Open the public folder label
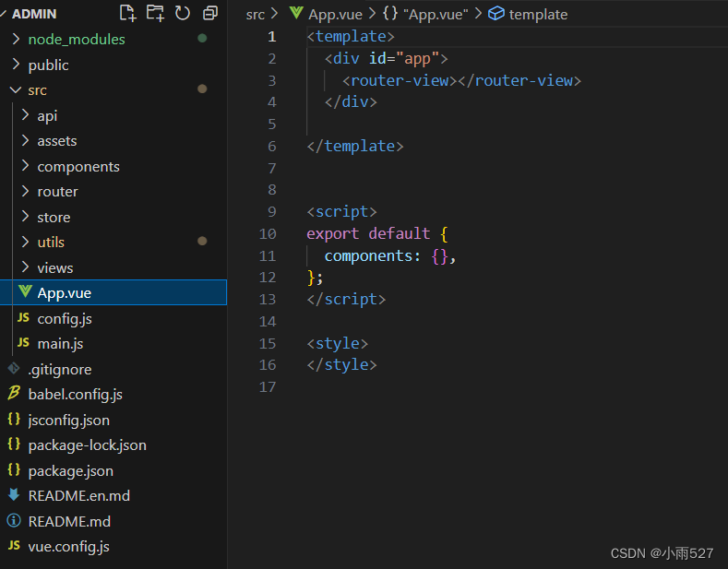Screen dimensions: 728x569 coord(48,65)
